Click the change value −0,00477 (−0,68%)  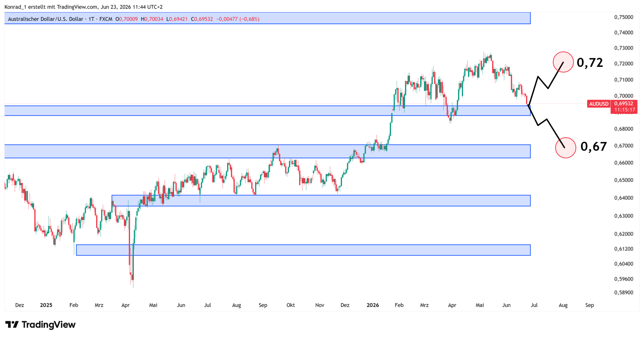(238, 19)
